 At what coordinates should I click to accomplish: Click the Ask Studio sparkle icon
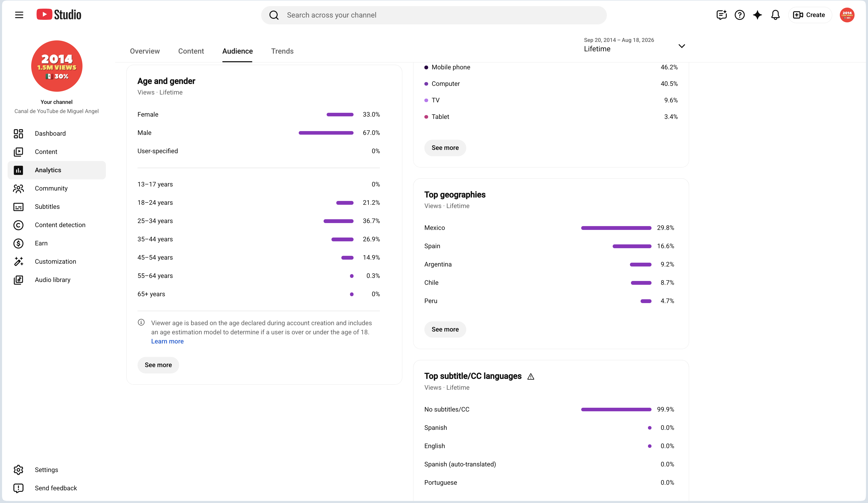pyautogui.click(x=757, y=15)
